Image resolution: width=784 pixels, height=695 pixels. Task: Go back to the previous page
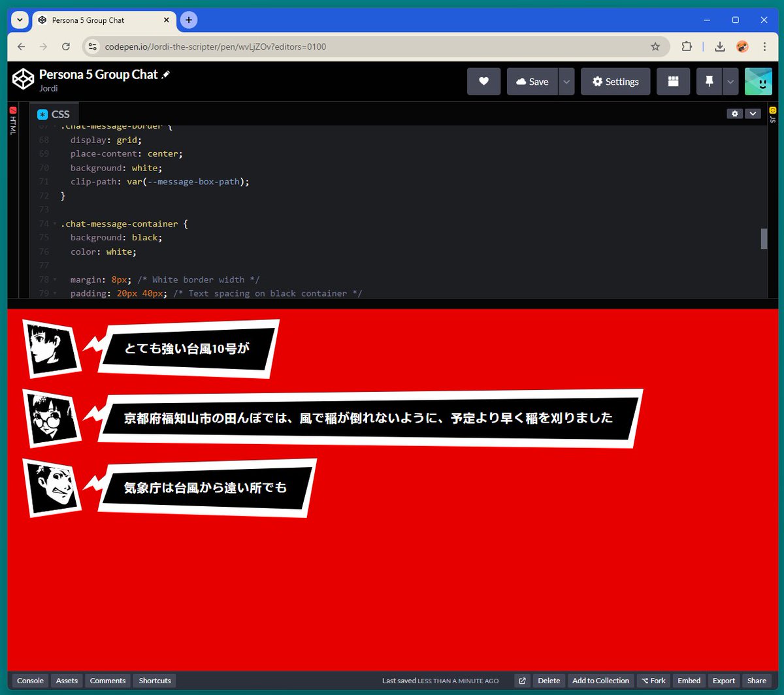point(21,46)
